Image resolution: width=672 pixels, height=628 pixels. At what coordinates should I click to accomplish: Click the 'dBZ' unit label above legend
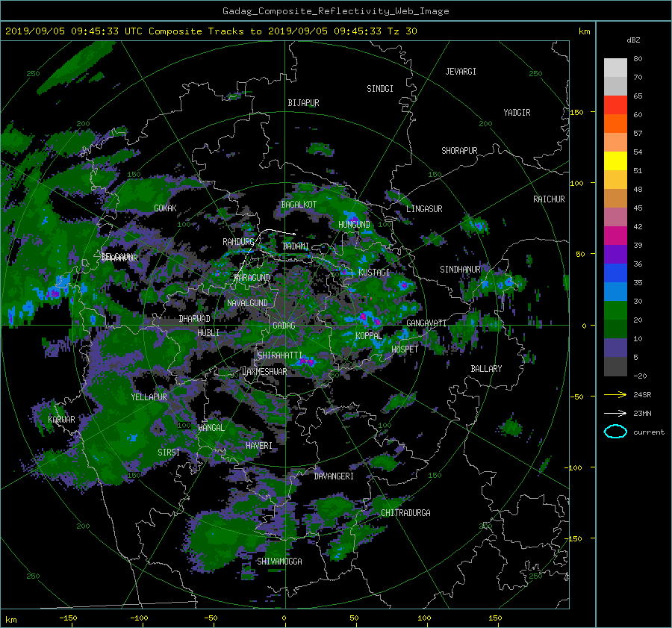[x=633, y=40]
